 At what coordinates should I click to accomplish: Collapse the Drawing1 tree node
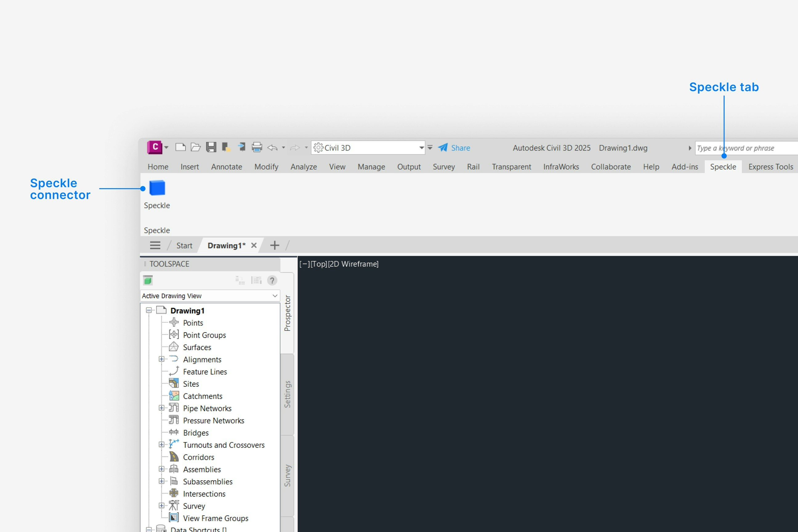tap(149, 310)
